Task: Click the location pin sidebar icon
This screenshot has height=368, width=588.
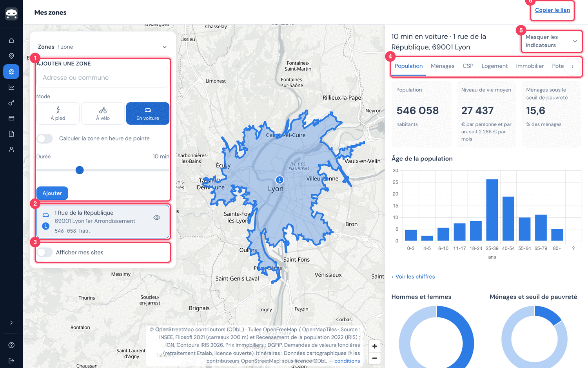Action: pos(11,56)
